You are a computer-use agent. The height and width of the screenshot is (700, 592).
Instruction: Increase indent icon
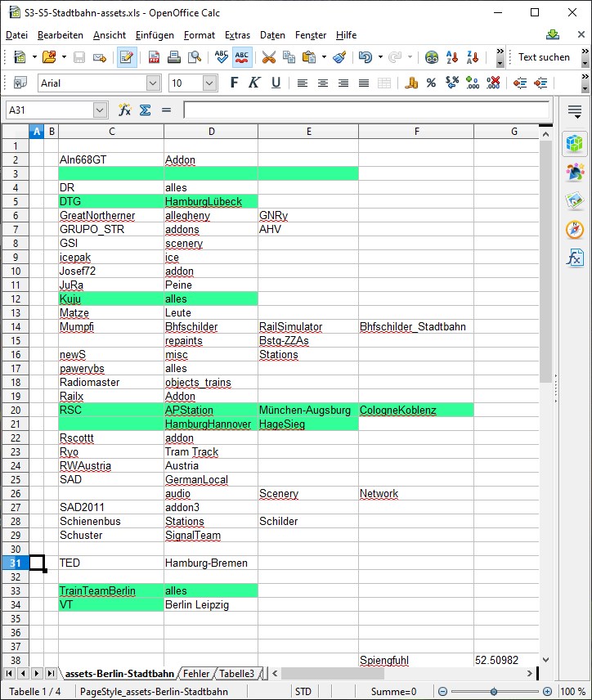click(x=540, y=83)
